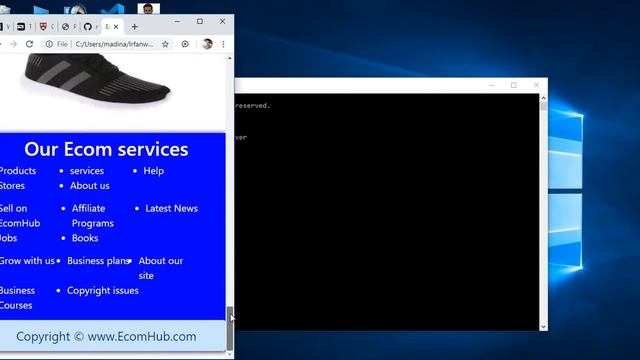
Task: Open the Chrome profile avatar
Action: click(x=207, y=44)
